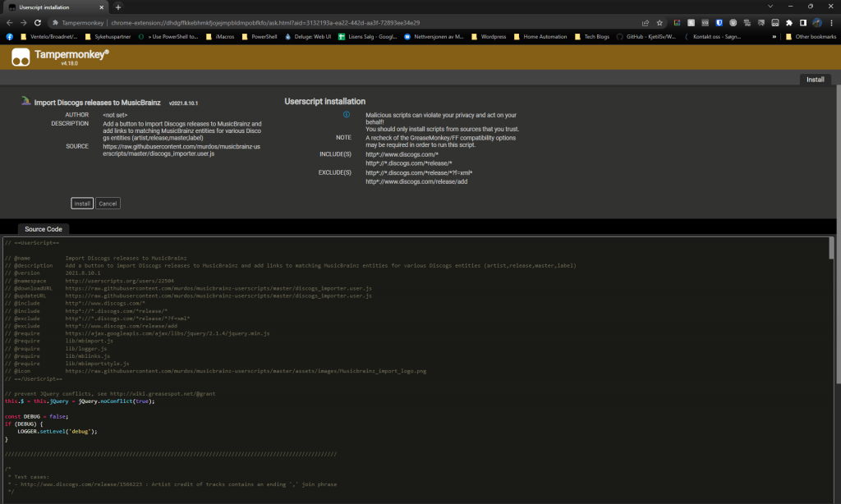The image size is (841, 504).
Task: Open the grey VIA extension icon
Action: coord(705,22)
